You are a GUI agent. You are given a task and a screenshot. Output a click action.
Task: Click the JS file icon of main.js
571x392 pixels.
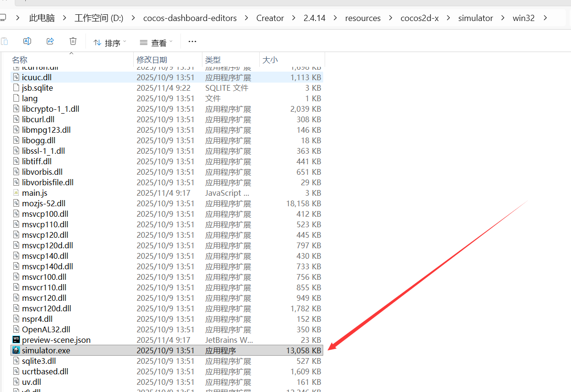coord(16,193)
